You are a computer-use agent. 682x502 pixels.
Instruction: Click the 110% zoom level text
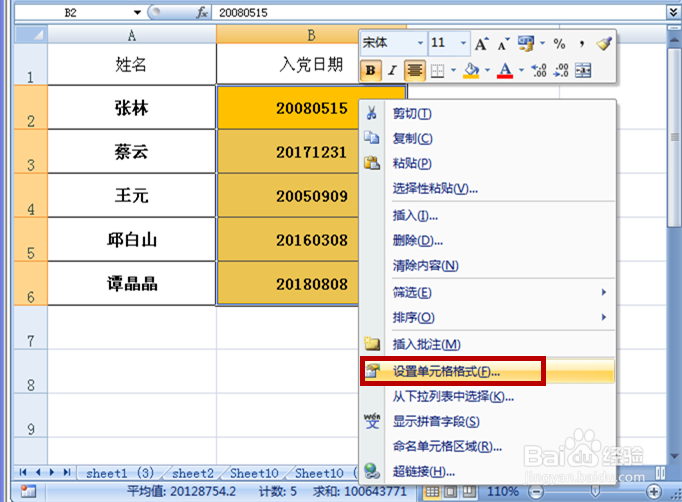point(503,492)
